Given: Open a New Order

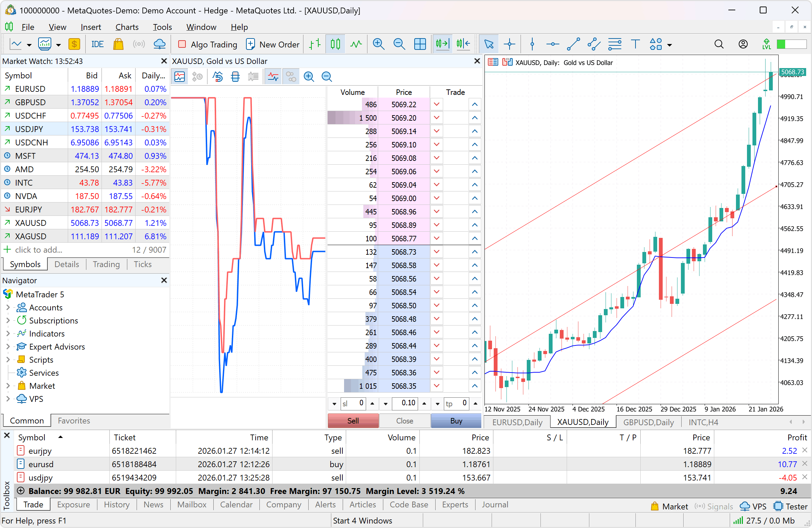Looking at the screenshot, I should 273,44.
